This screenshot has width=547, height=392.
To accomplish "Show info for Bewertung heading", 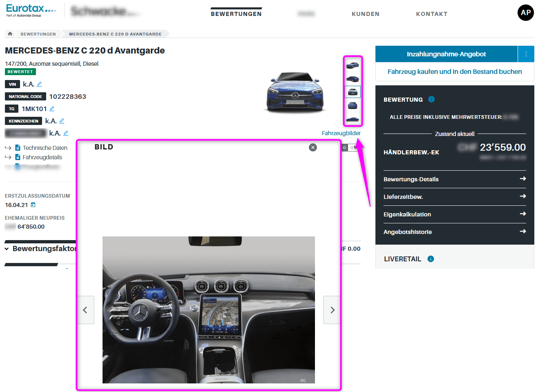I will pyautogui.click(x=431, y=99).
